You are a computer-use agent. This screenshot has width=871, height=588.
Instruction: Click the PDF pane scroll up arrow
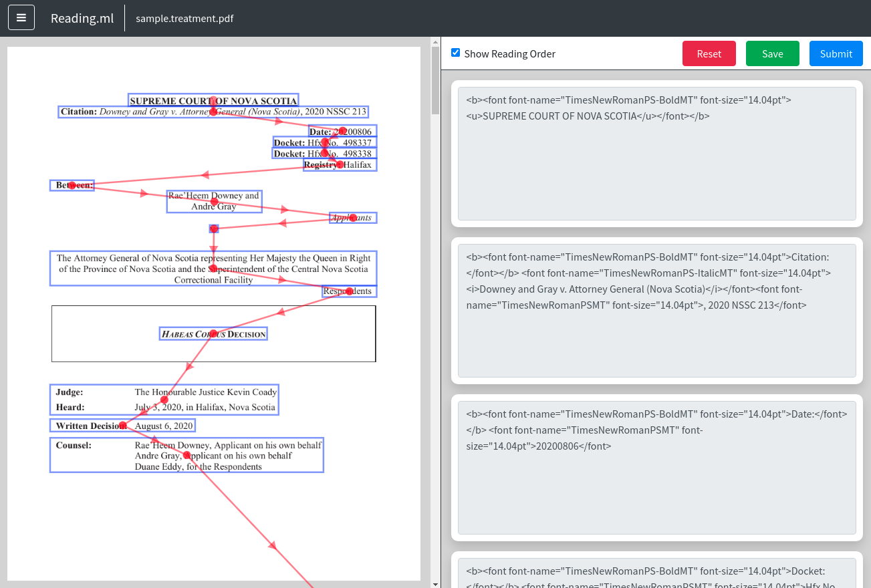point(436,41)
